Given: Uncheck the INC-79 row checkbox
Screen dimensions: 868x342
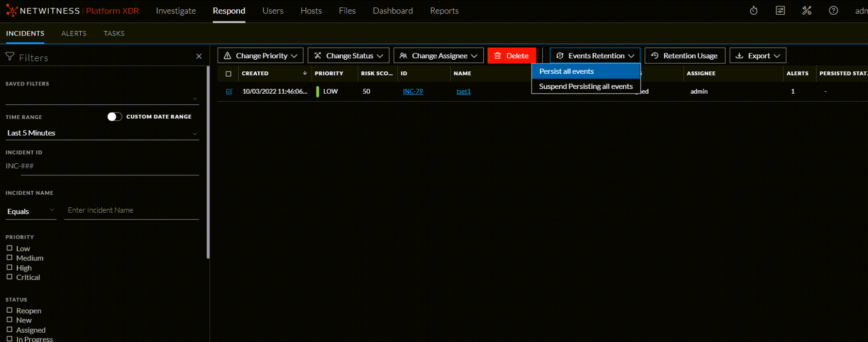Looking at the screenshot, I should pyautogui.click(x=229, y=91).
